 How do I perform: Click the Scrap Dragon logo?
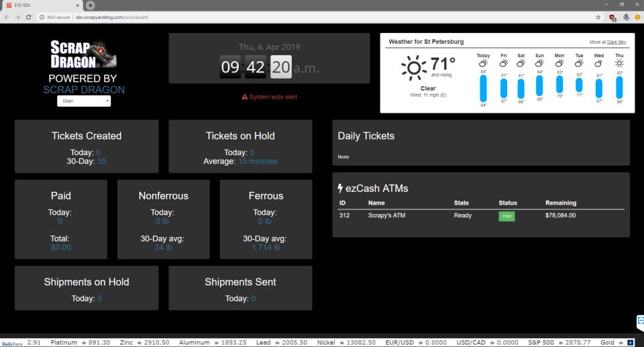[x=83, y=54]
